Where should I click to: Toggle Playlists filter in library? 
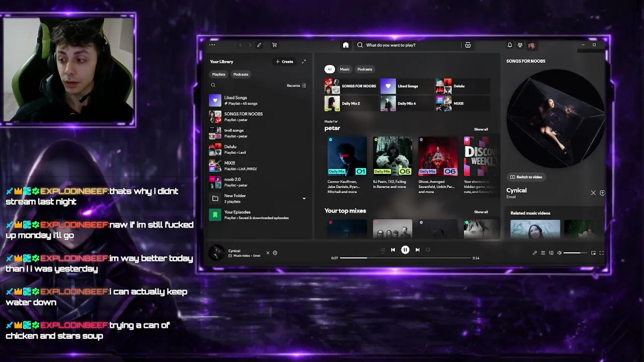(219, 74)
